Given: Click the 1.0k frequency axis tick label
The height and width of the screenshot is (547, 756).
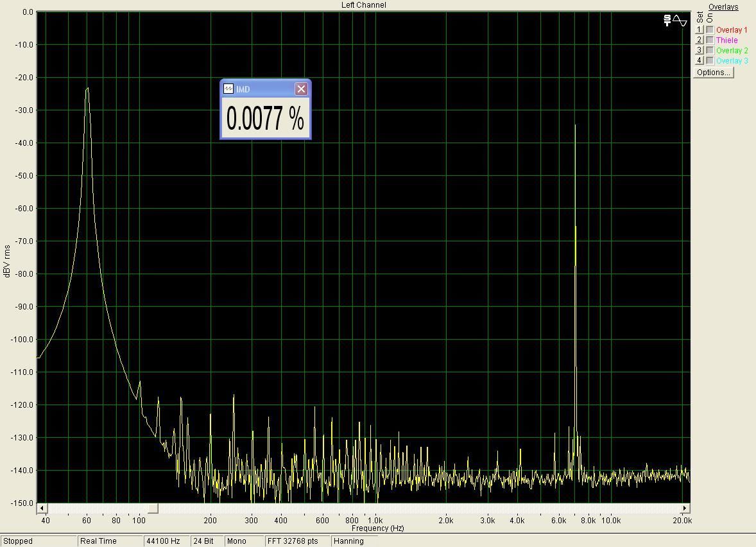Looking at the screenshot, I should click(x=375, y=521).
